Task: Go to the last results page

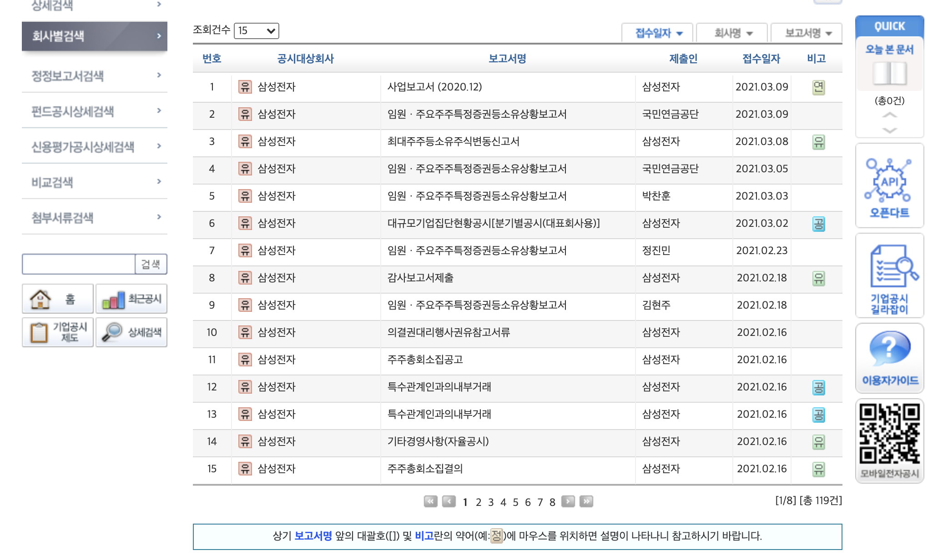Action: click(586, 501)
